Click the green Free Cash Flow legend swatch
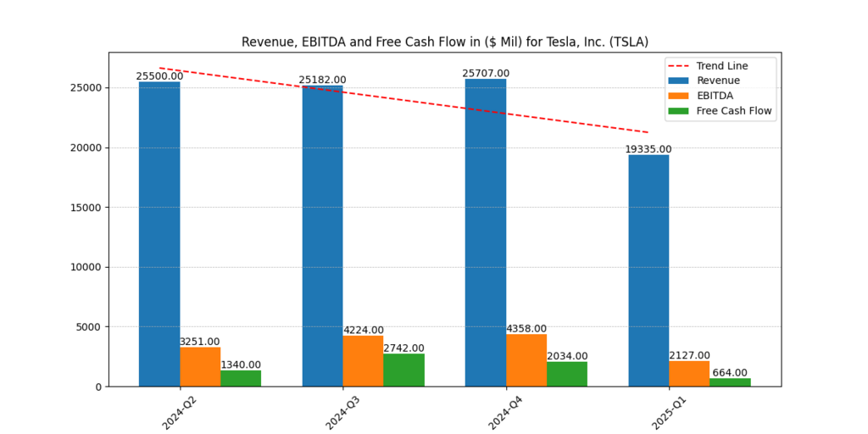868x434 pixels. pyautogui.click(x=681, y=111)
